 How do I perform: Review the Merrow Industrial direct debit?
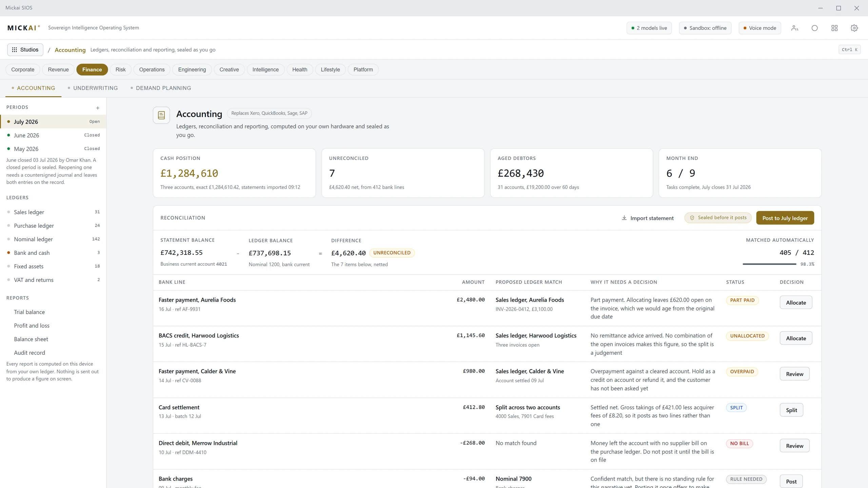[x=794, y=446]
